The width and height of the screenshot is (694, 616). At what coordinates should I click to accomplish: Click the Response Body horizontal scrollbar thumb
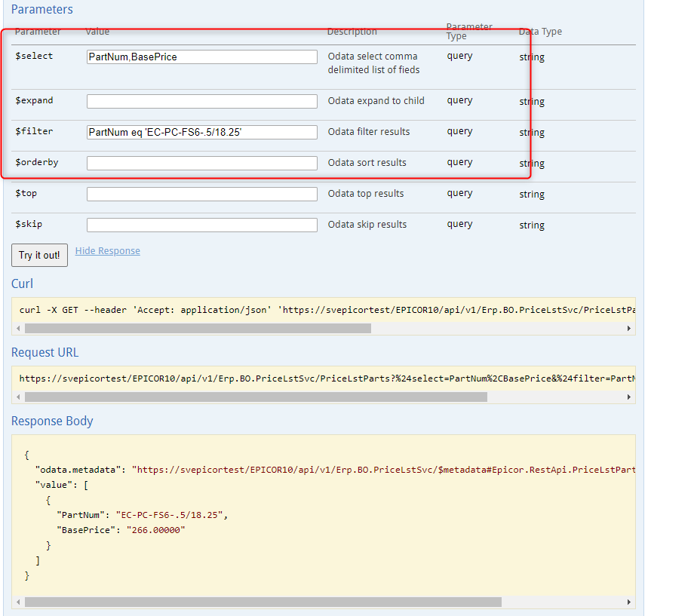263,602
